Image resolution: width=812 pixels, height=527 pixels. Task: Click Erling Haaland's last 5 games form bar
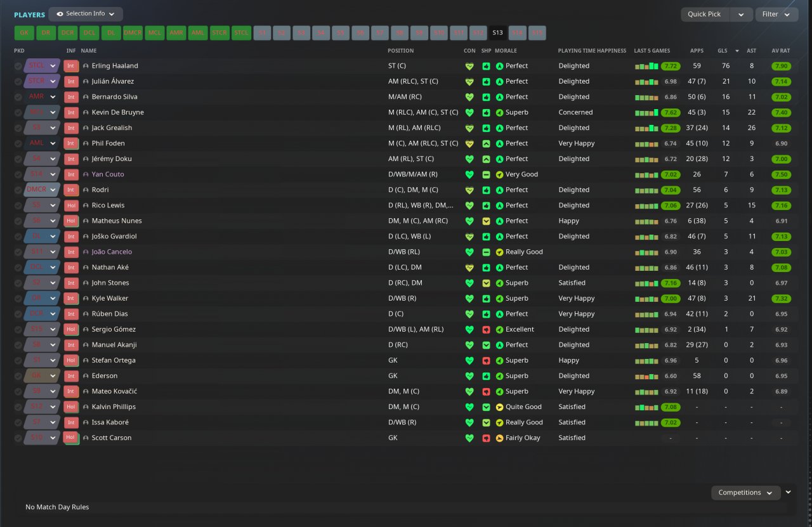click(646, 66)
